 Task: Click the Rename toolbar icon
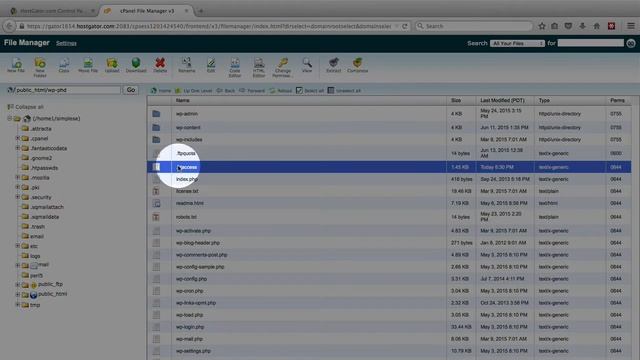point(187,65)
